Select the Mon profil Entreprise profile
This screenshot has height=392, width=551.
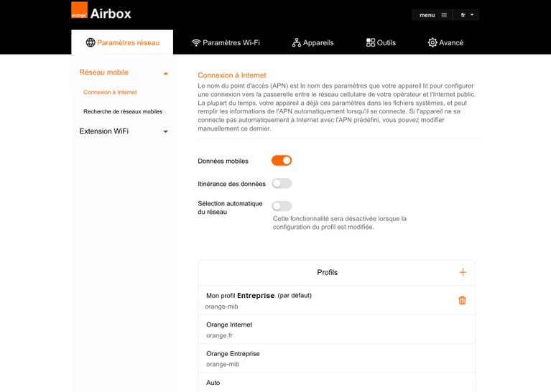(x=337, y=300)
